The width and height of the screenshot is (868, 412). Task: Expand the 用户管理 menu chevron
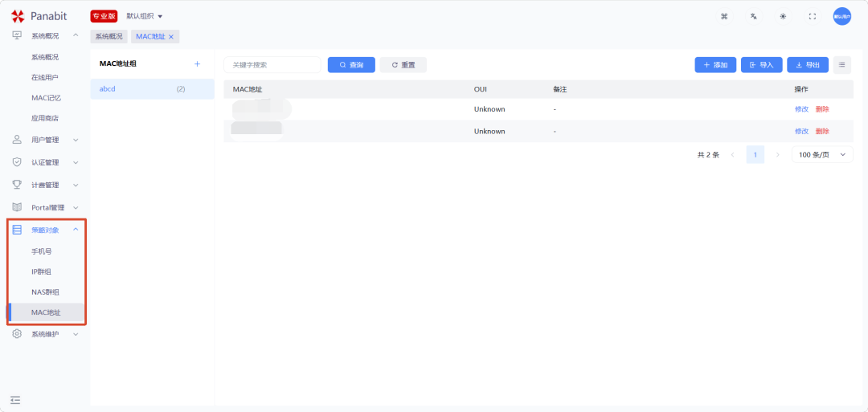coord(76,140)
